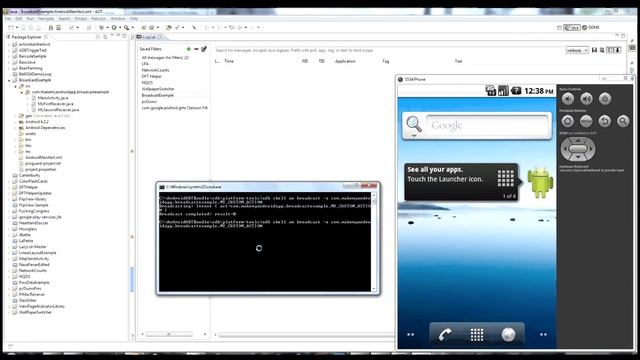Select the NetworkCounts saved filter

[155, 70]
